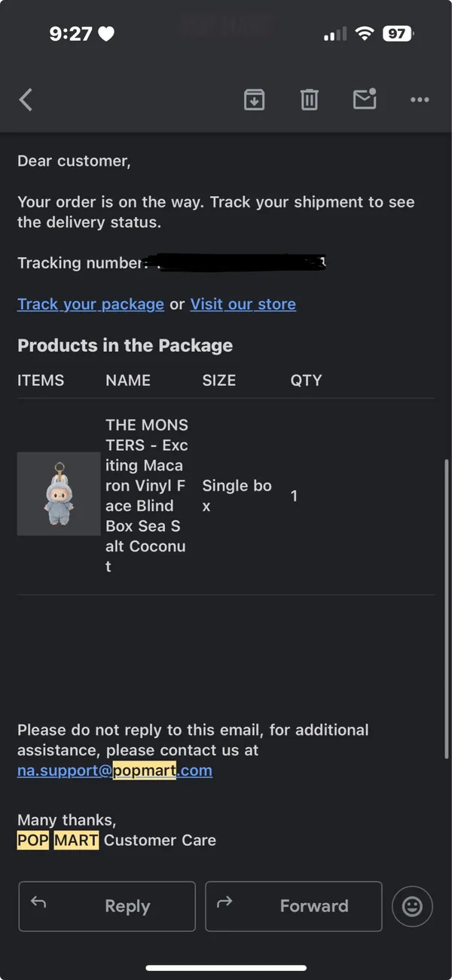Open the Visit our store link
The height and width of the screenshot is (980, 452).
click(243, 304)
